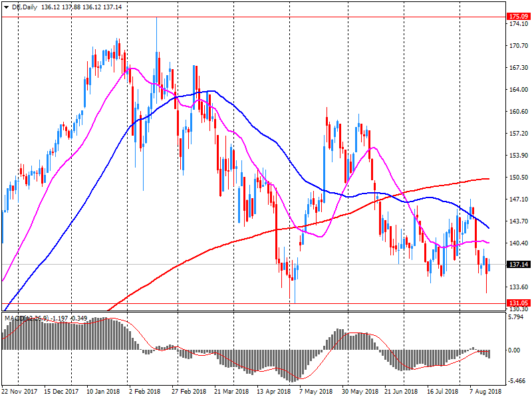The image size is (532, 399).
Task: Click the 27 Feb 2018 date label
Action: pos(188,392)
